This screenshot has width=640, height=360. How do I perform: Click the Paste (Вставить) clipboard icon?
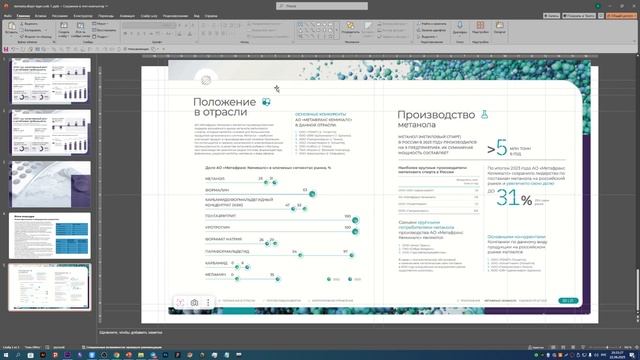11,27
